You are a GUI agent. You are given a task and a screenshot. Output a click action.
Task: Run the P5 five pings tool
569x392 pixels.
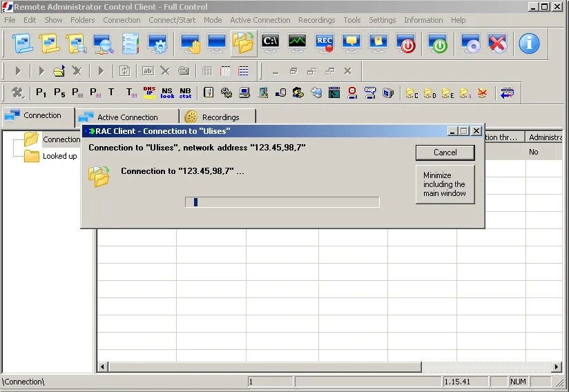pos(59,93)
